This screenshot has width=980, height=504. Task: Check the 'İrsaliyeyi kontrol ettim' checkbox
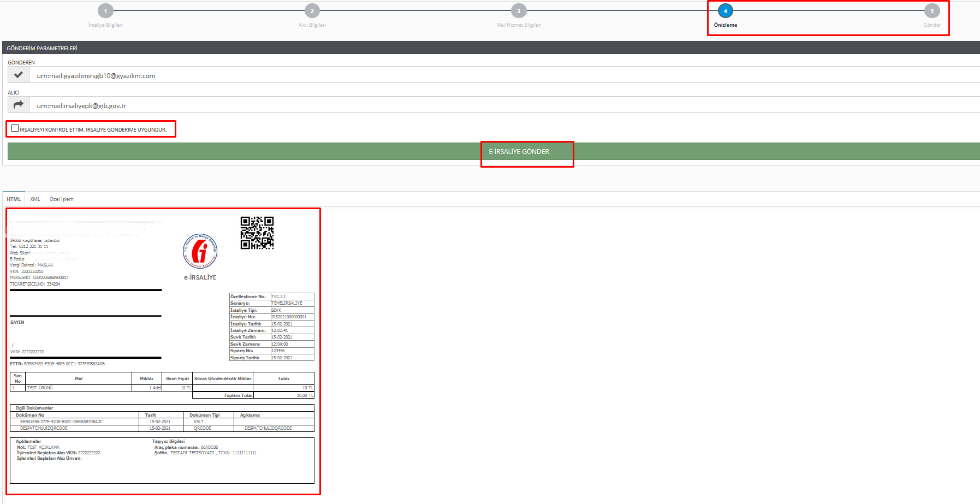[15, 128]
